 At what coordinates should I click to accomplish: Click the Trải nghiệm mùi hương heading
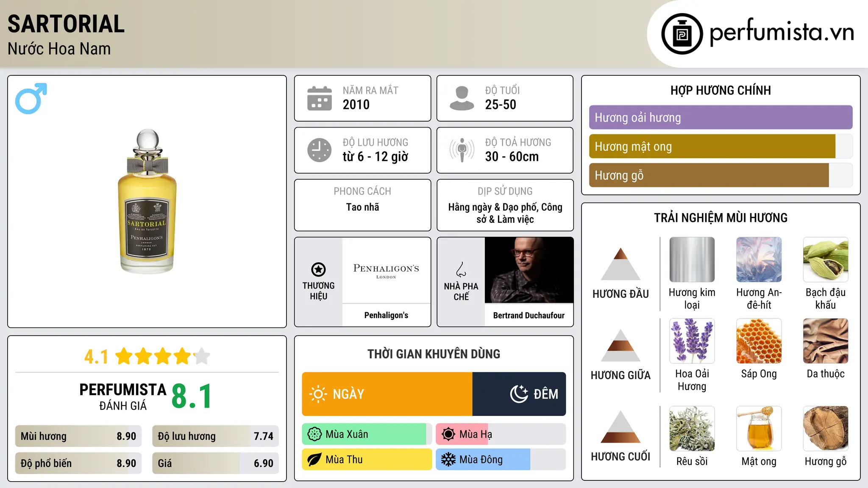tap(721, 218)
